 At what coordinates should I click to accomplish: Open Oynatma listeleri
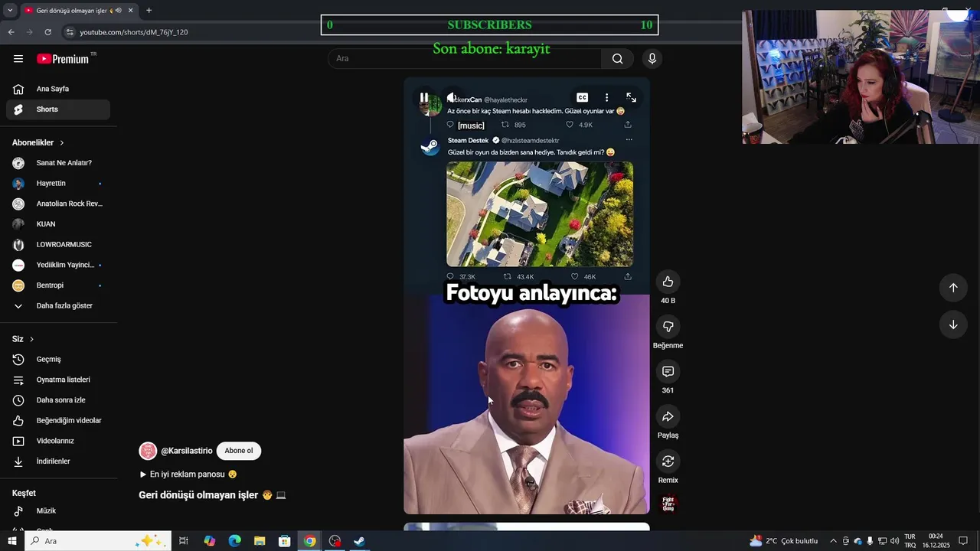click(58, 380)
